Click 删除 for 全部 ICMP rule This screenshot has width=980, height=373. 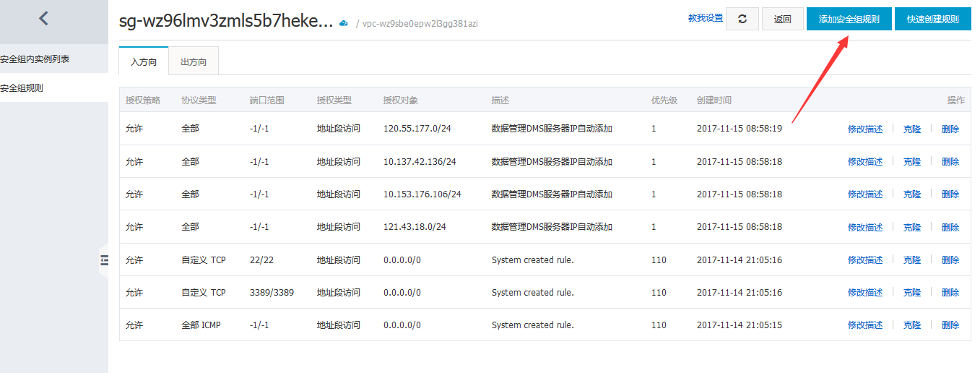click(950, 325)
